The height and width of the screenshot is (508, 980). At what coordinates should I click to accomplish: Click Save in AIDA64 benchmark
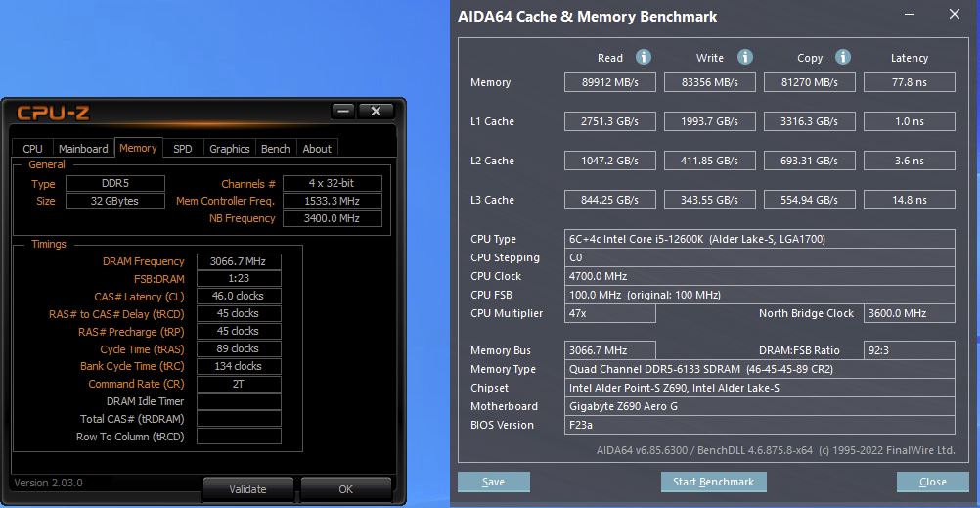coord(494,482)
